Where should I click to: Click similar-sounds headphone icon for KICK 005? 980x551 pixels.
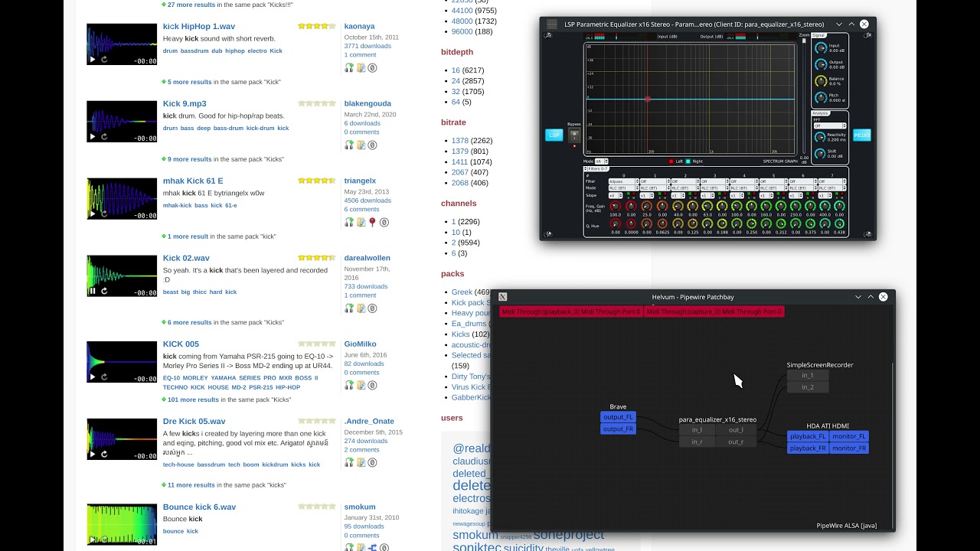coord(349,385)
